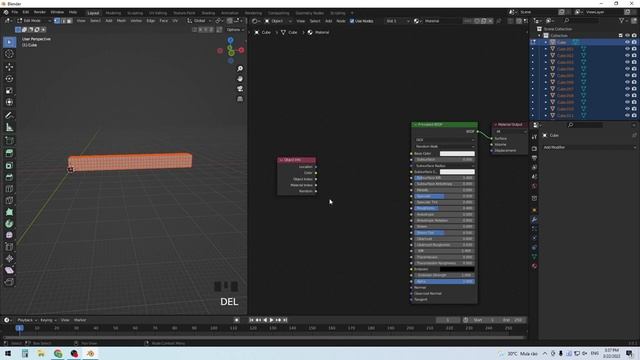Viewport: 640px width, 360px height.
Task: Select the Move tool
Action: click(x=9, y=67)
